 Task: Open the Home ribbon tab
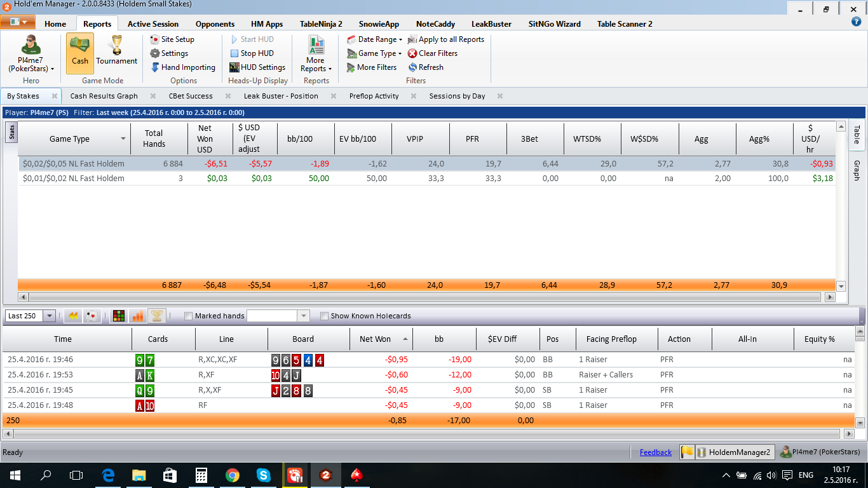point(55,24)
